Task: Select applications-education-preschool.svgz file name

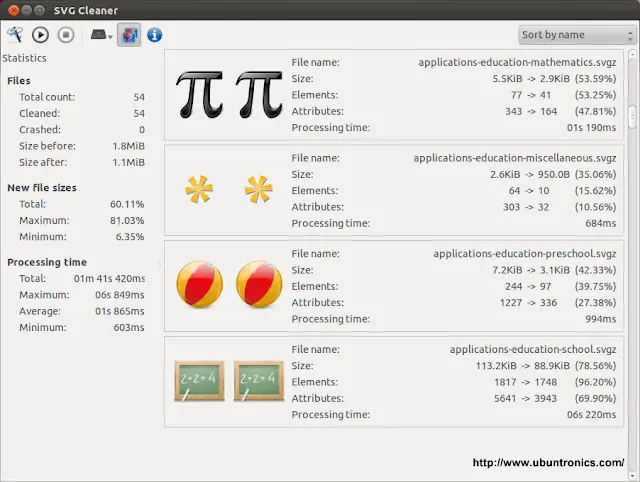Action: click(x=525, y=254)
